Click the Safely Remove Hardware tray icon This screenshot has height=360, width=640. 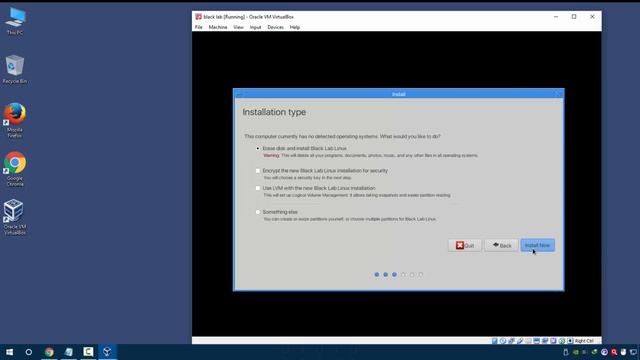coord(566,352)
